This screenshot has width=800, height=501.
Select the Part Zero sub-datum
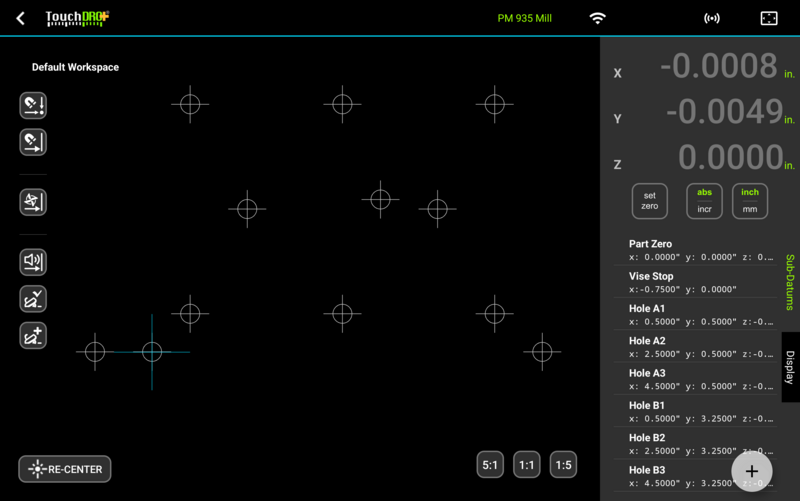click(695, 250)
